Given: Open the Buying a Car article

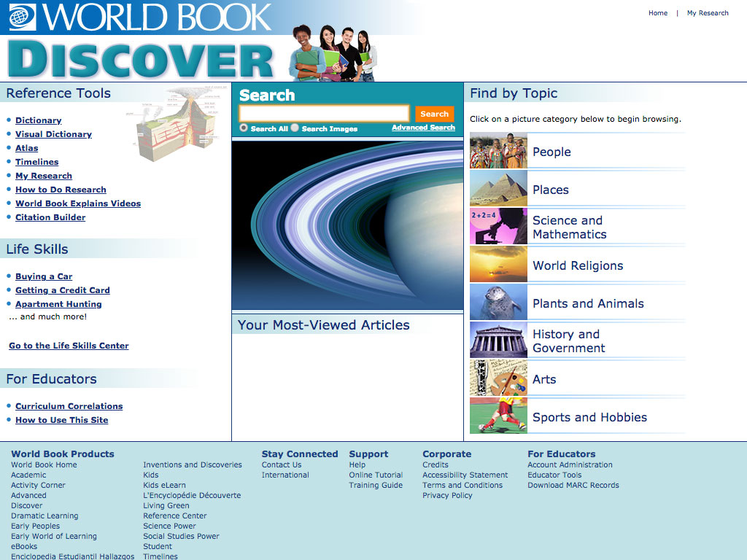Looking at the screenshot, I should click(44, 276).
